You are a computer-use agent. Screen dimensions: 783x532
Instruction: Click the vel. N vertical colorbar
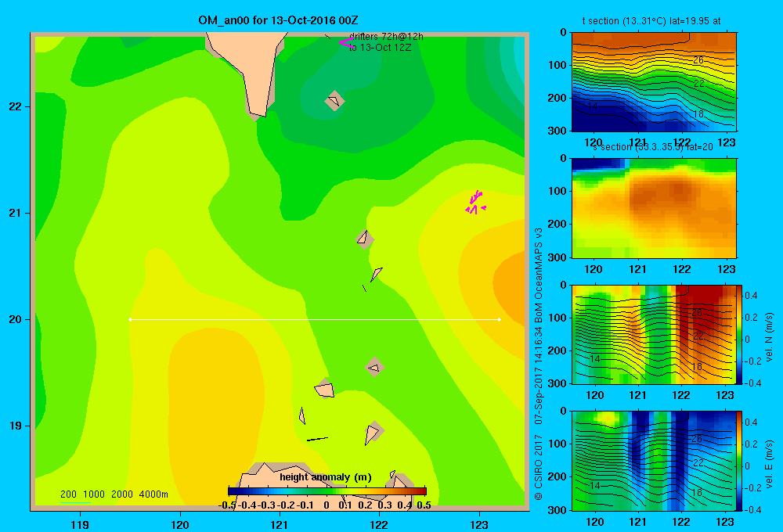[x=740, y=334]
